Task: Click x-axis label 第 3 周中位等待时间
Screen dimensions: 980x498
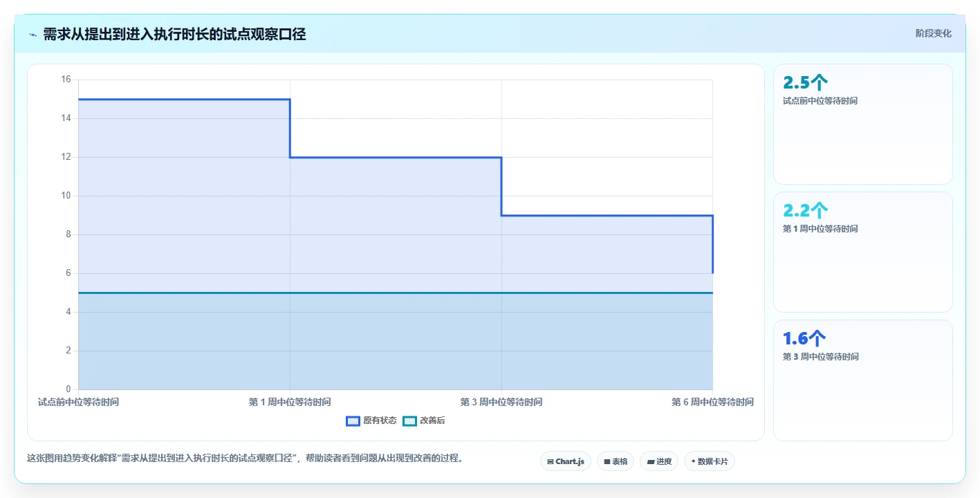Action: pyautogui.click(x=501, y=402)
